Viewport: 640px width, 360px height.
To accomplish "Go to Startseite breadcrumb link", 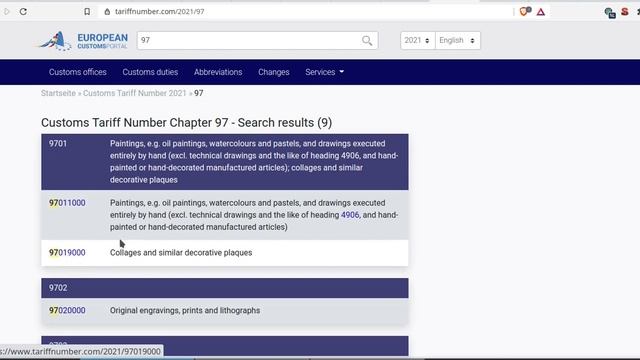I will (58, 93).
